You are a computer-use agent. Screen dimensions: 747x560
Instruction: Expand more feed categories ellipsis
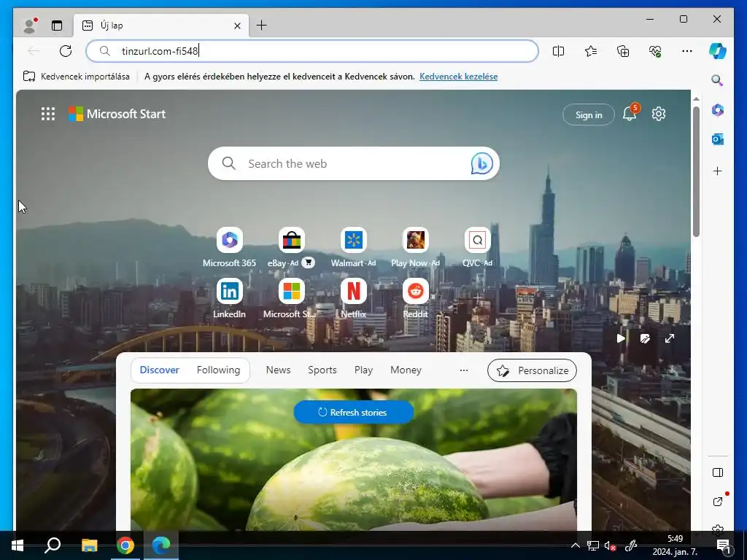pyautogui.click(x=463, y=370)
